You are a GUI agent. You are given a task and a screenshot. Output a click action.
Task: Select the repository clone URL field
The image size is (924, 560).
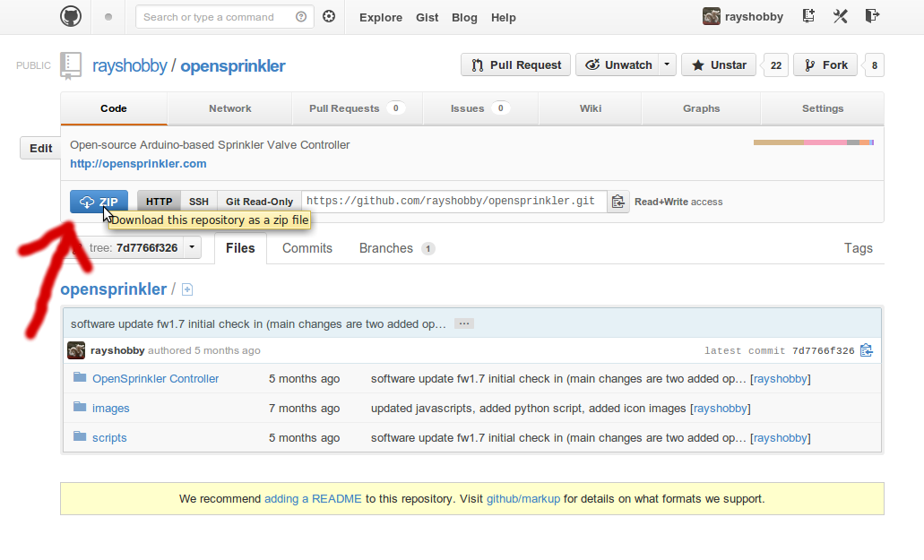pyautogui.click(x=453, y=202)
